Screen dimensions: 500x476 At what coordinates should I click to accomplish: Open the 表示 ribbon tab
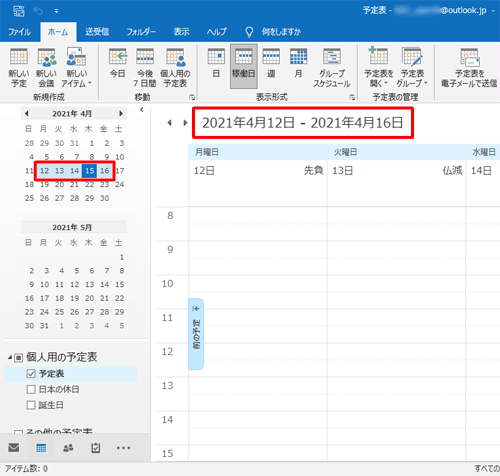(x=181, y=32)
